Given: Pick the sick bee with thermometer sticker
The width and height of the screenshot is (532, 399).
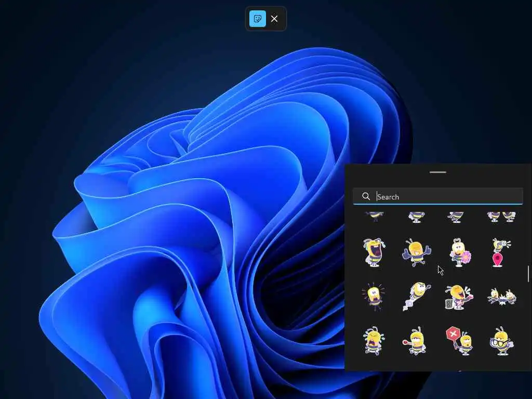Looking at the screenshot, I should (x=415, y=341).
